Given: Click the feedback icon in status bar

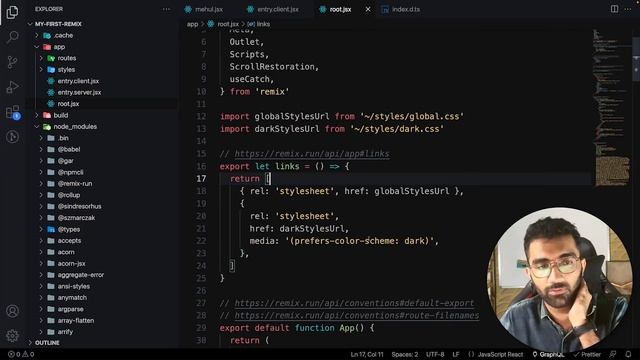Looking at the screenshot, I should click(612, 354).
